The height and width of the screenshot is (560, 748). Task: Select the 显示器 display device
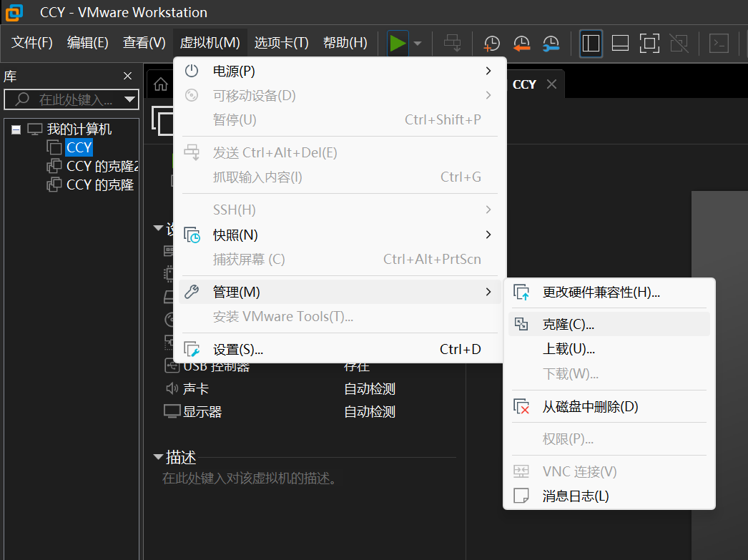point(202,412)
